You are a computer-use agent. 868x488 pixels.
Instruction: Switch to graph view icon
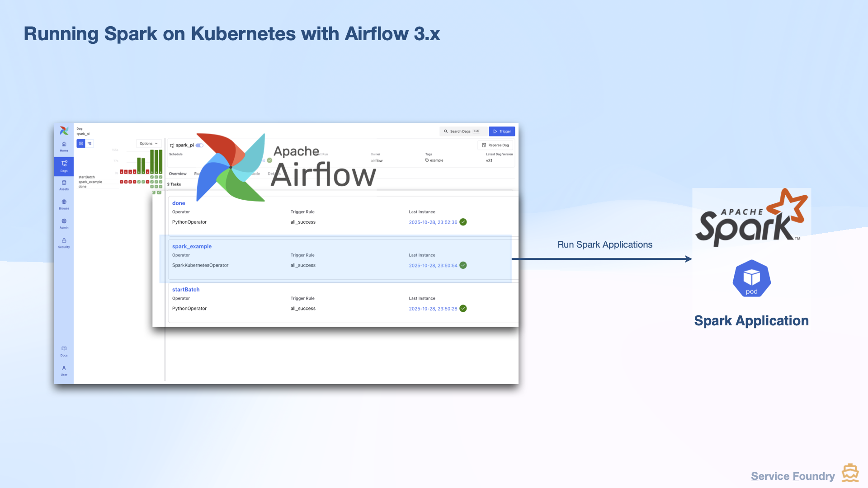[x=90, y=143]
